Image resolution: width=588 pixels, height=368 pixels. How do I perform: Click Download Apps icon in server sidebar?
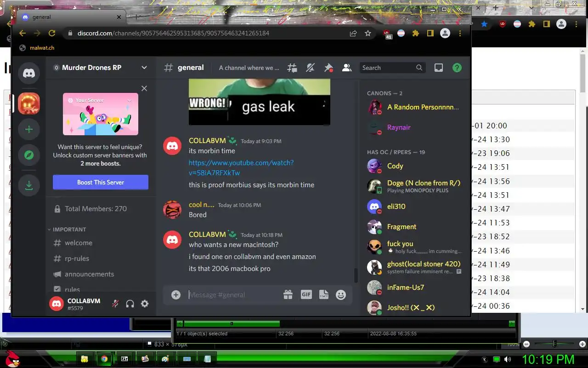[x=29, y=185]
